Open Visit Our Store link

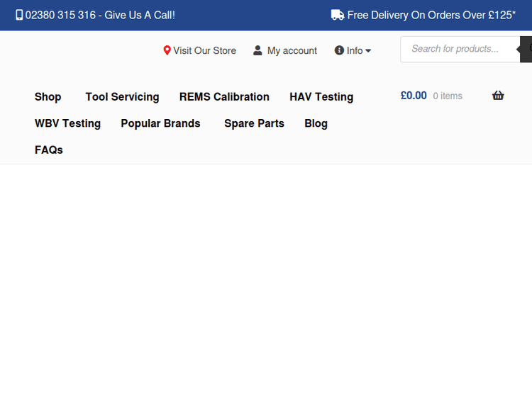(x=204, y=50)
